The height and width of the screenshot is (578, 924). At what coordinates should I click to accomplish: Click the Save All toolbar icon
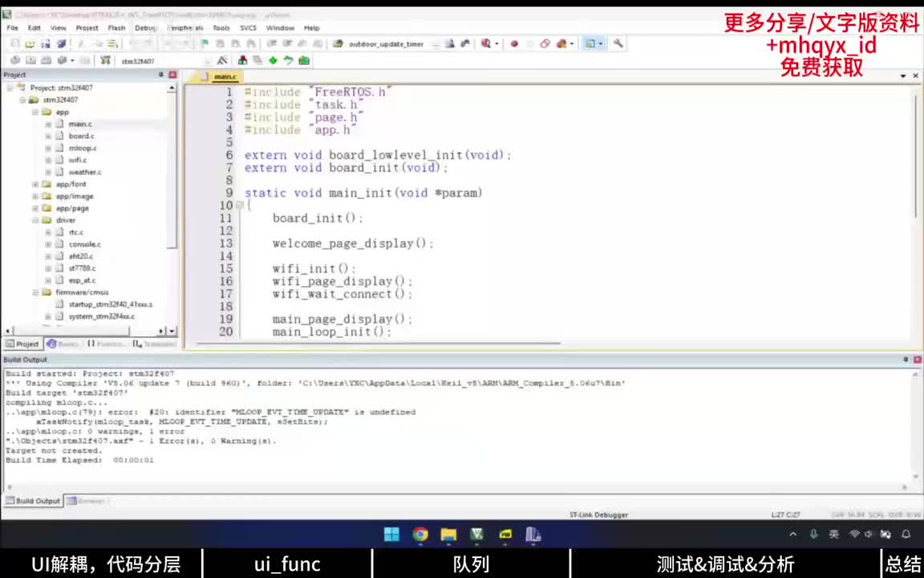pos(61,43)
